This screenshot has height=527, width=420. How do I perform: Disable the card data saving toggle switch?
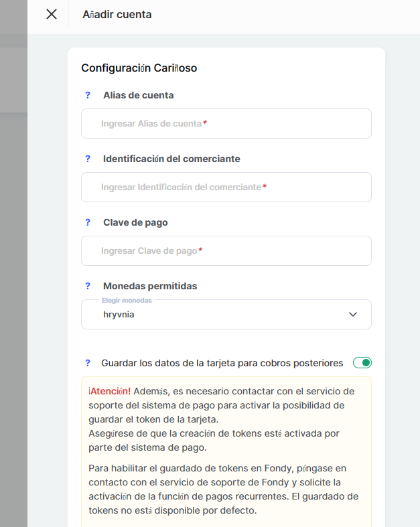click(x=362, y=363)
